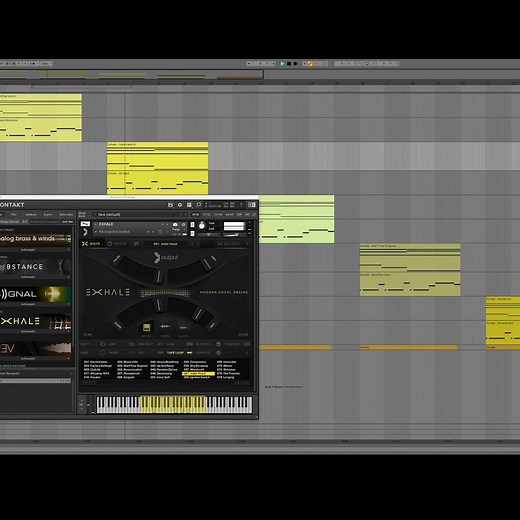This screenshot has height=520, width=520.
Task: Show rack page 17-32
Action: (x=207, y=215)
